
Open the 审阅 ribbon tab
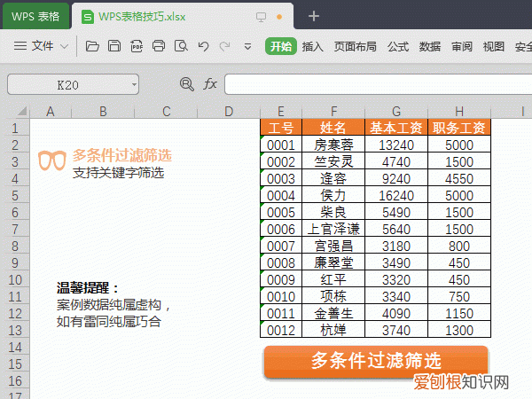(462, 46)
